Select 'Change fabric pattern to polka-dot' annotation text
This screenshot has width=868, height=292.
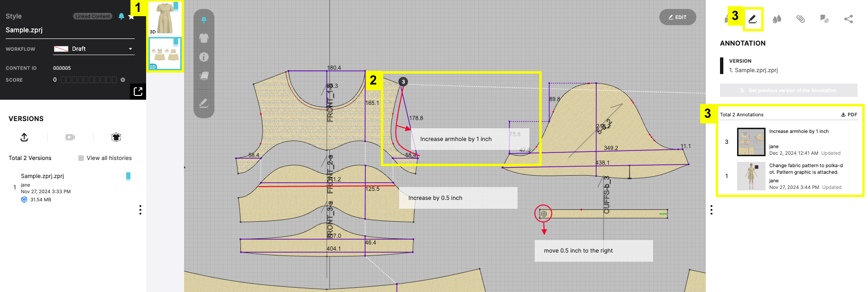[x=806, y=169]
